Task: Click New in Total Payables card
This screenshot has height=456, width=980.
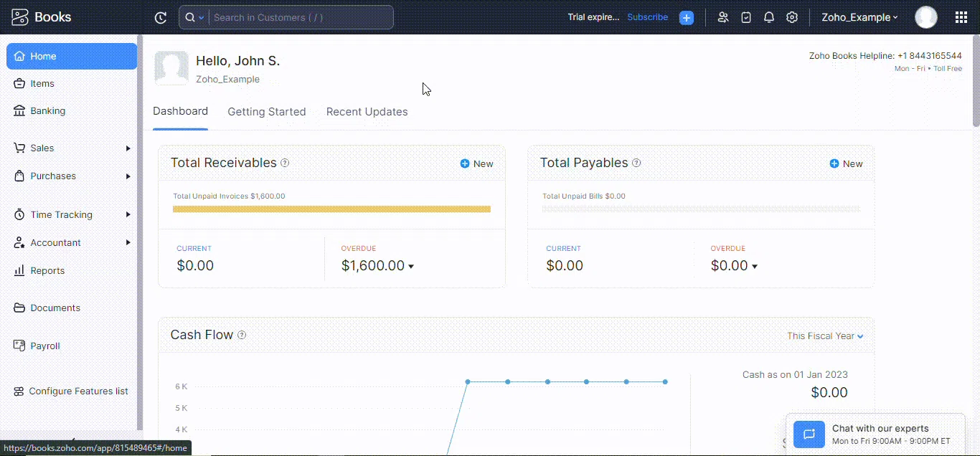Action: click(846, 163)
